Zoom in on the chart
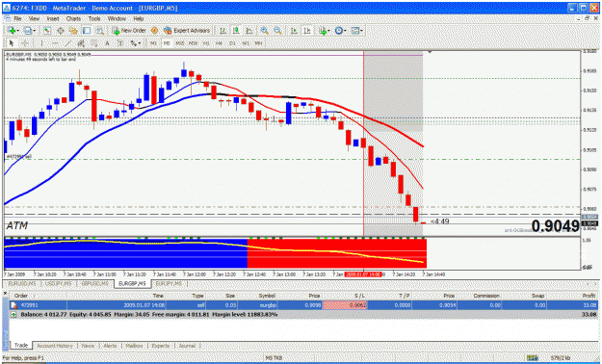602x364 pixels. coord(264,31)
